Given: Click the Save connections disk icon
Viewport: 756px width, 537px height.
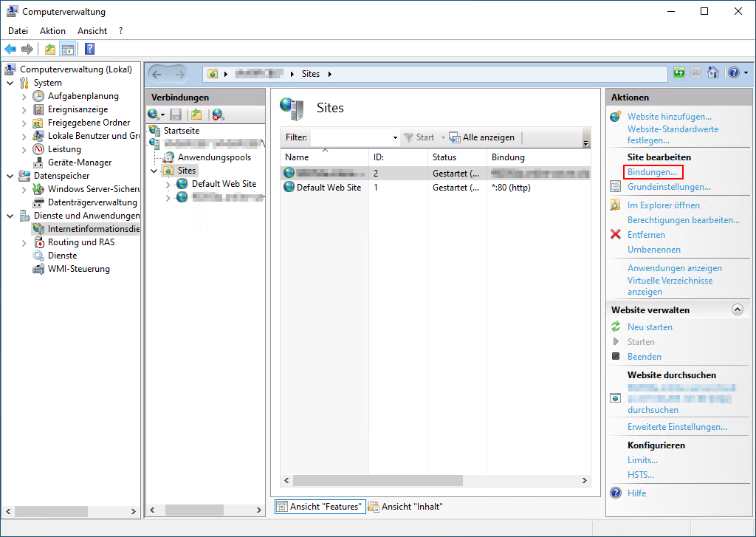Looking at the screenshot, I should [x=175, y=114].
